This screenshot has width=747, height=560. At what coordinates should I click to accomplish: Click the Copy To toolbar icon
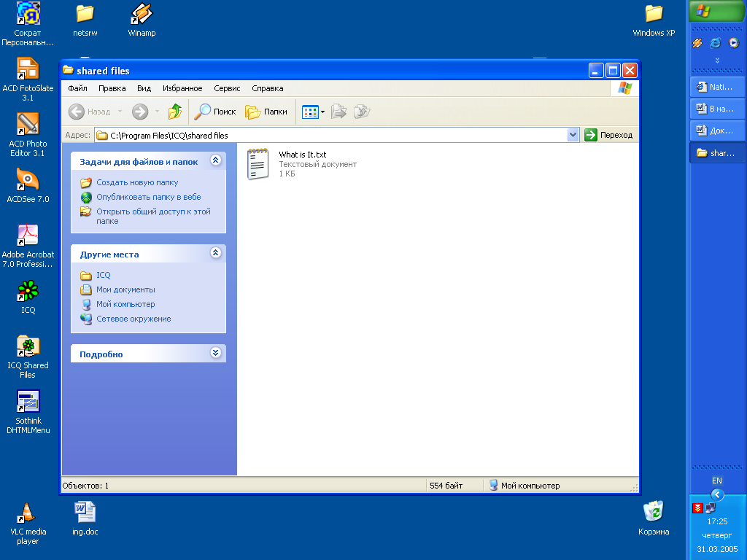(x=362, y=112)
